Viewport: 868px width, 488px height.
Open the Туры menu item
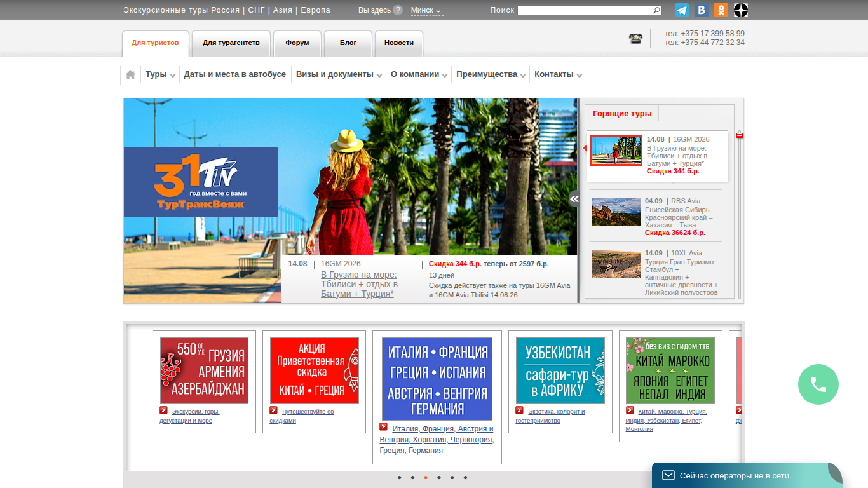(156, 74)
